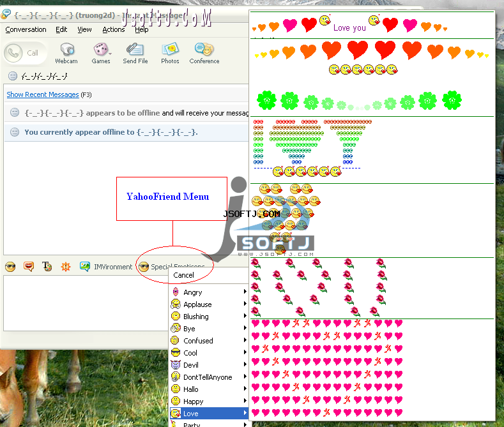Screen dimensions: 504x427
Task: Expand the Love submenu arrow
Action: 245,413
